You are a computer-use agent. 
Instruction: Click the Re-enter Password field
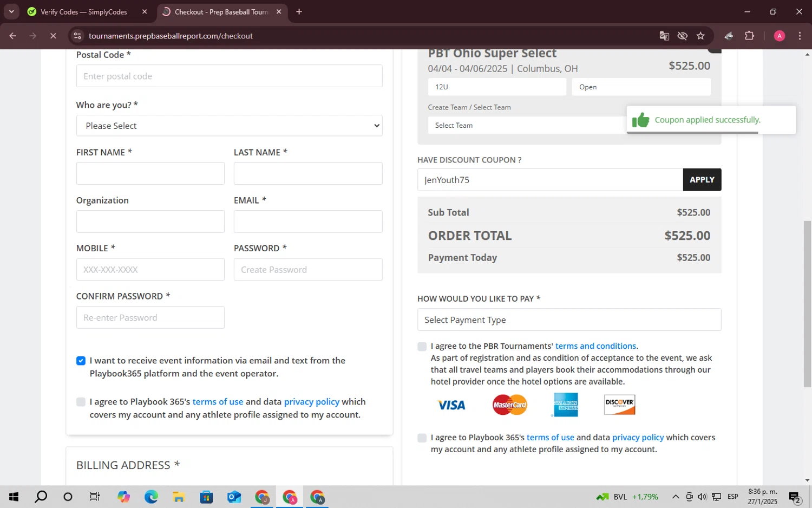click(x=150, y=317)
